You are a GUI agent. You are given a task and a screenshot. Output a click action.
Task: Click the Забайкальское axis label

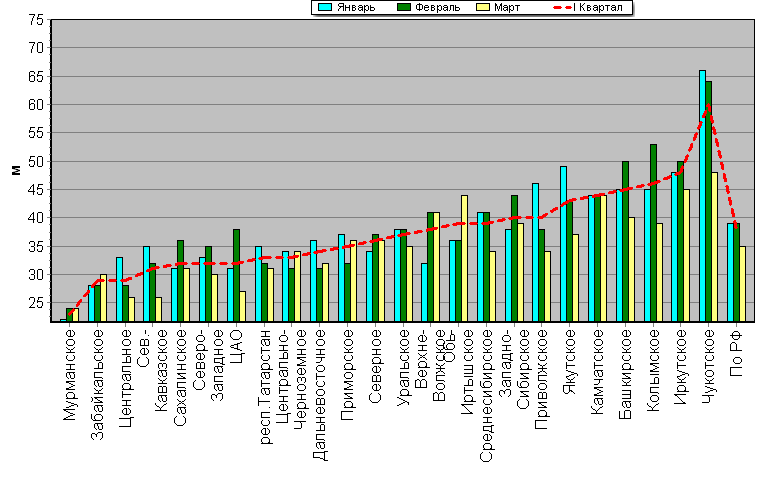click(98, 385)
